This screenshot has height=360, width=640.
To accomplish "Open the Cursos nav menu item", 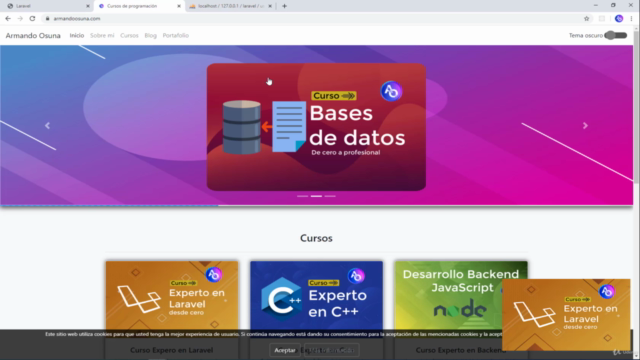I will (x=129, y=36).
